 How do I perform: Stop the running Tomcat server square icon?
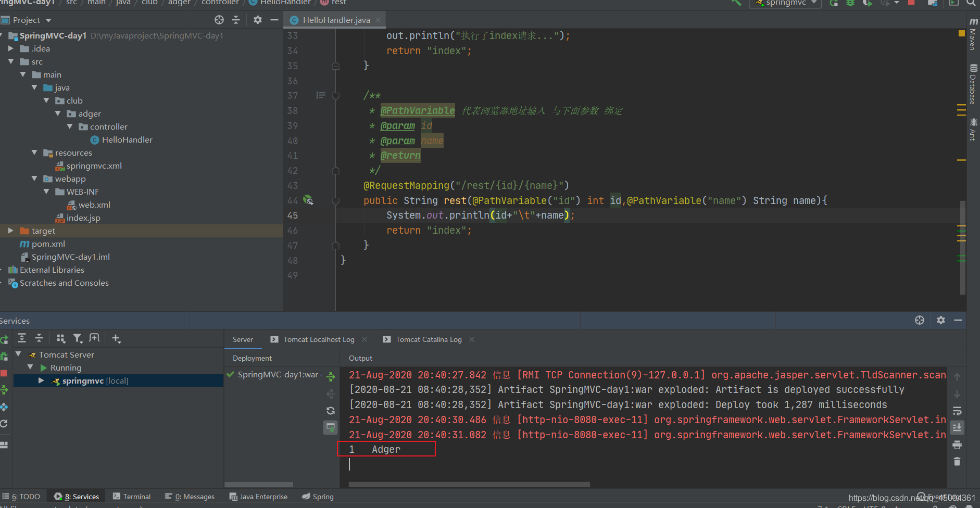click(x=4, y=373)
